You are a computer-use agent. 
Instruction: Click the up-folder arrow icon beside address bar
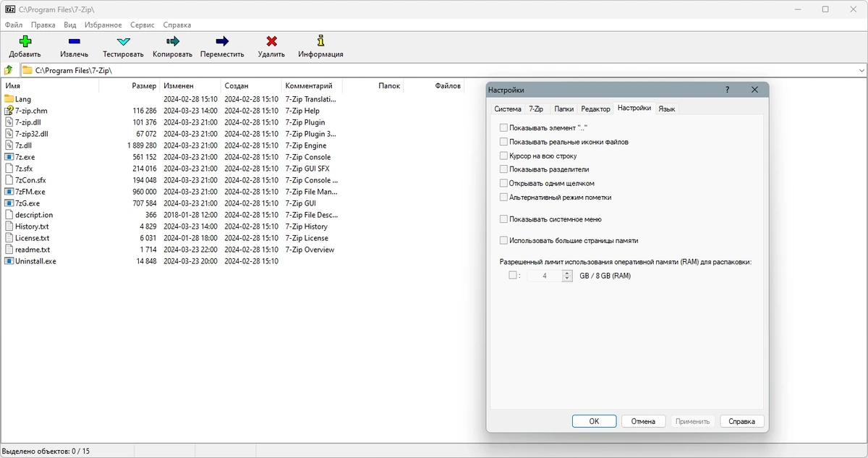point(9,70)
